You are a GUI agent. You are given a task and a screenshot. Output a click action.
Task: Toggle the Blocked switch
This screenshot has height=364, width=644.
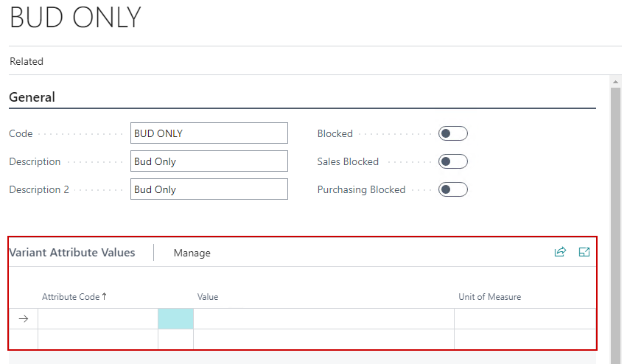(x=452, y=133)
